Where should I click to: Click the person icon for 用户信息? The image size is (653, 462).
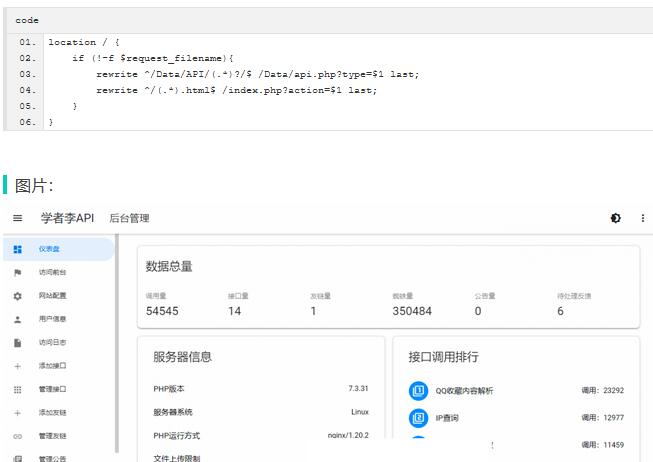[17, 320]
